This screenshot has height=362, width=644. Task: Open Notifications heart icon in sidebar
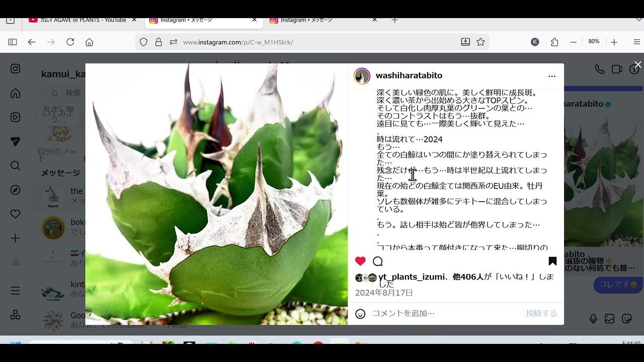tap(16, 214)
